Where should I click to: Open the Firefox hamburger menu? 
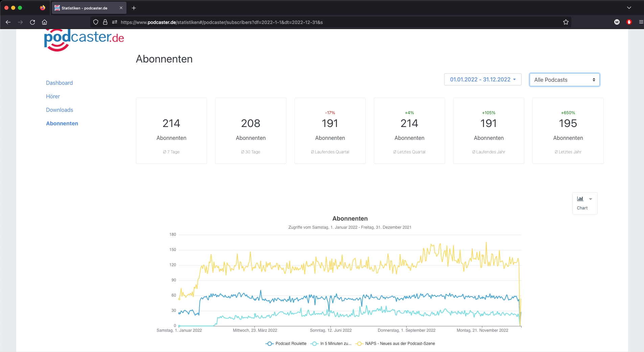(x=641, y=22)
